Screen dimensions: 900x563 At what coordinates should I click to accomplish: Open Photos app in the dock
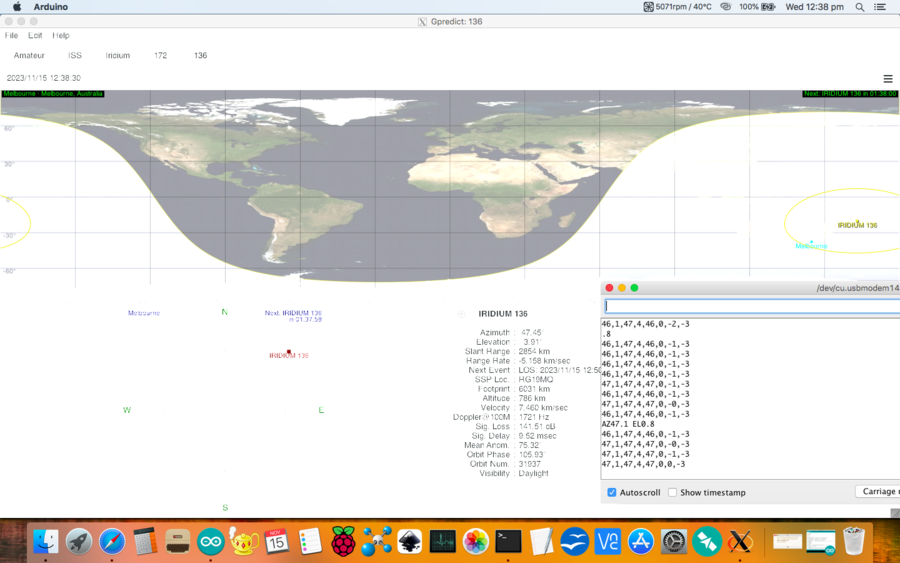tap(475, 542)
